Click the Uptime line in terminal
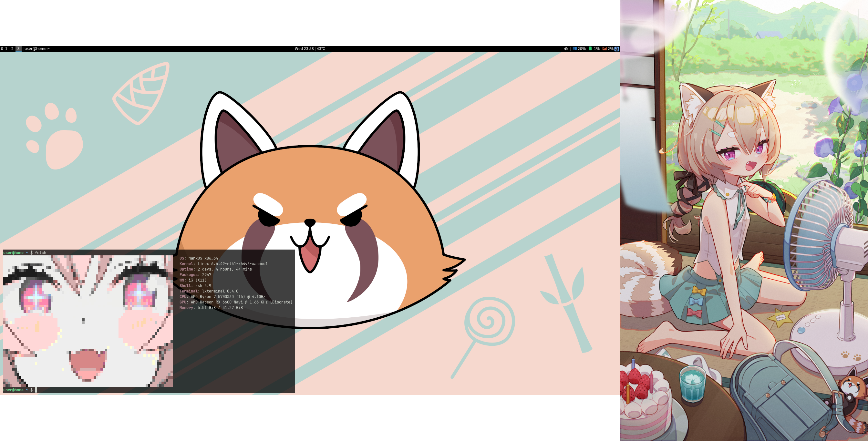Screen dimensions: 868x441 (216, 269)
